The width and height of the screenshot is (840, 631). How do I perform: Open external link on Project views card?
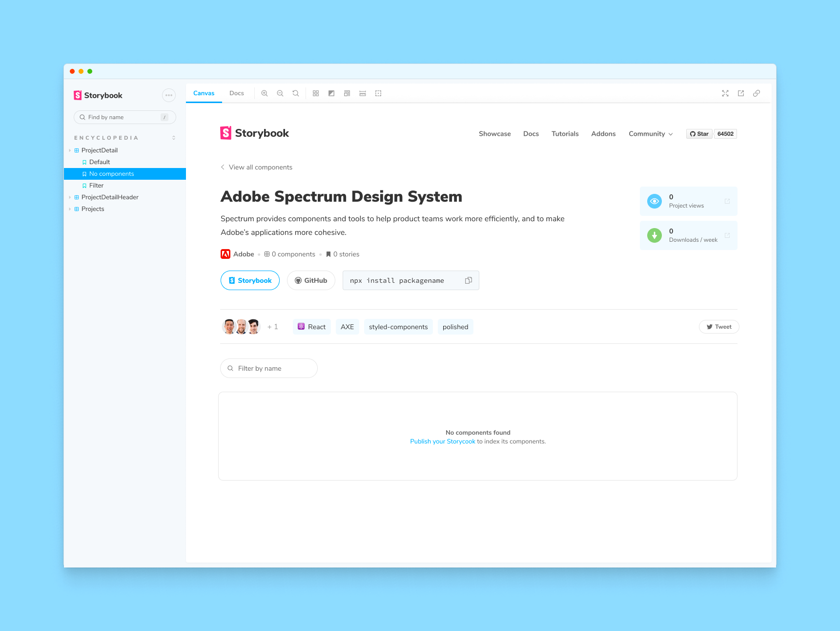coord(727,201)
